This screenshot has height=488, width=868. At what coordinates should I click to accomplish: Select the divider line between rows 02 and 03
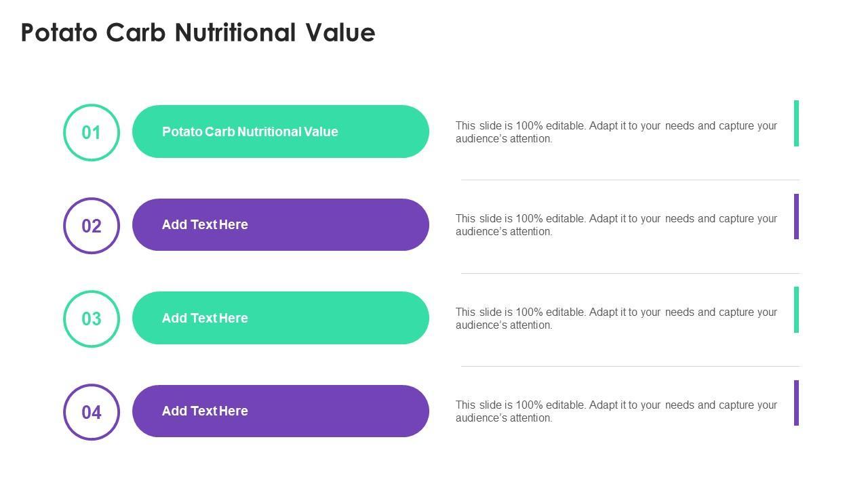pos(630,273)
